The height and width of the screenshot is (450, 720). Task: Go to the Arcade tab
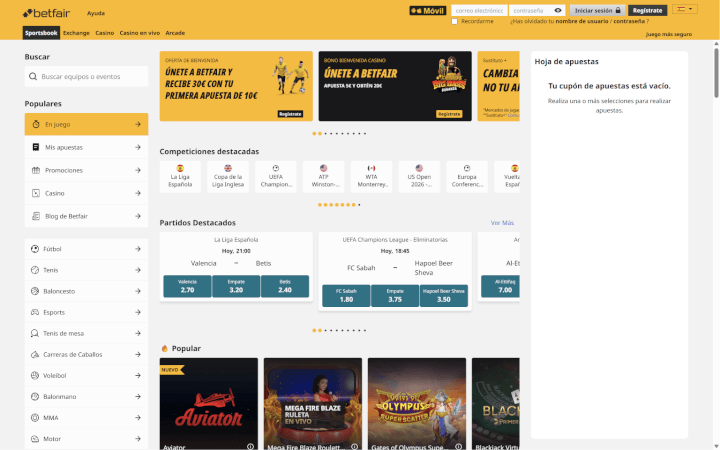[175, 33]
